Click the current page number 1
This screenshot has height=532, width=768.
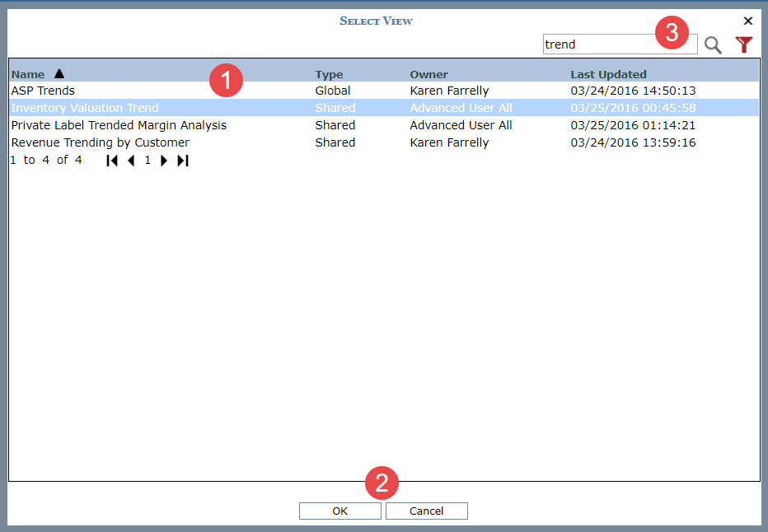click(148, 161)
